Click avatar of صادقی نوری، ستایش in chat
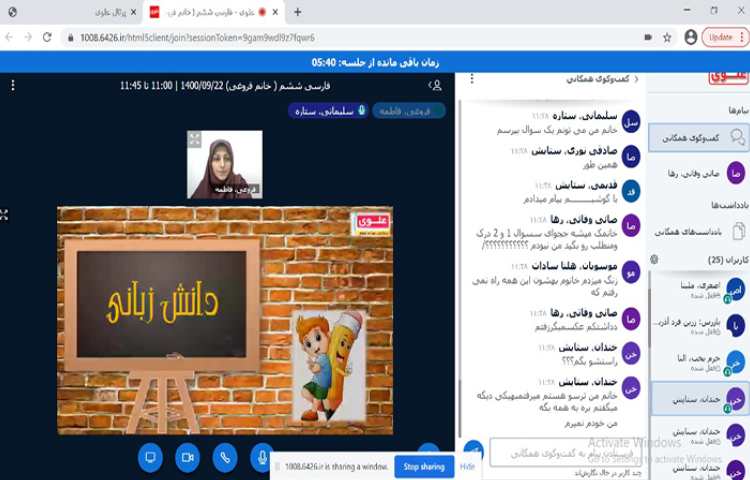Viewport: 750px width, 480px height. (x=631, y=157)
